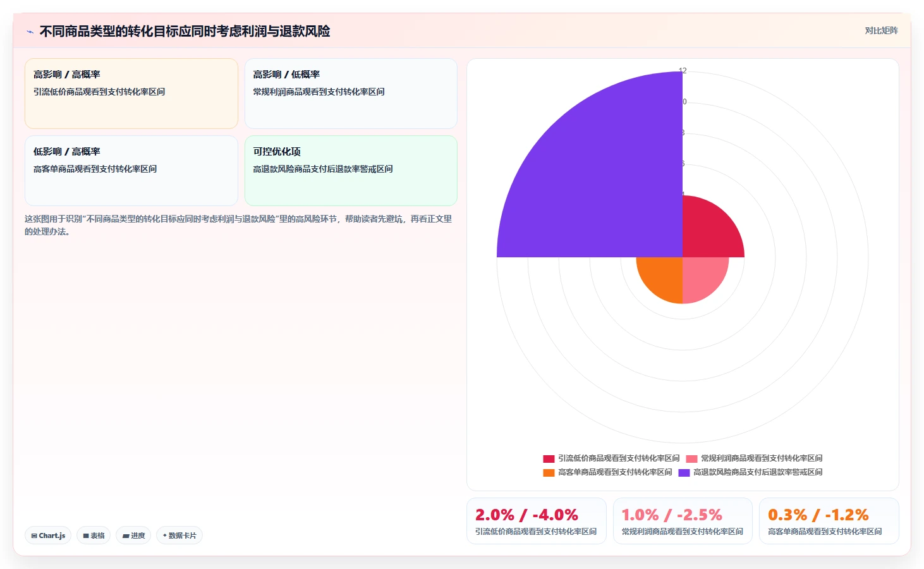Select the 高影响 / 低概率 card
924x569 pixels.
351,94
